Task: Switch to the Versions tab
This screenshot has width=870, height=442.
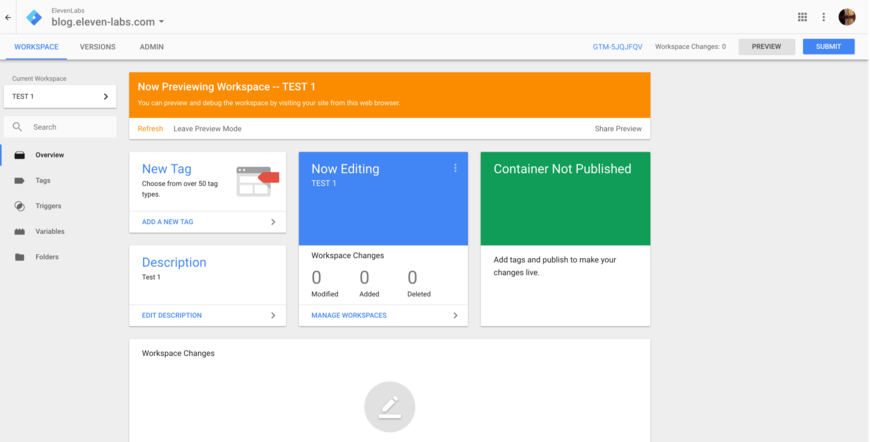Action: pyautogui.click(x=97, y=47)
